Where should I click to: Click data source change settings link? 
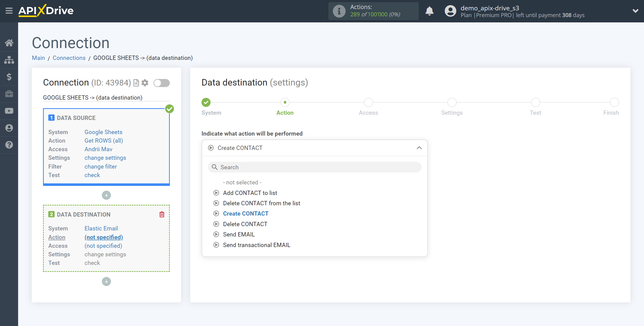coord(105,158)
